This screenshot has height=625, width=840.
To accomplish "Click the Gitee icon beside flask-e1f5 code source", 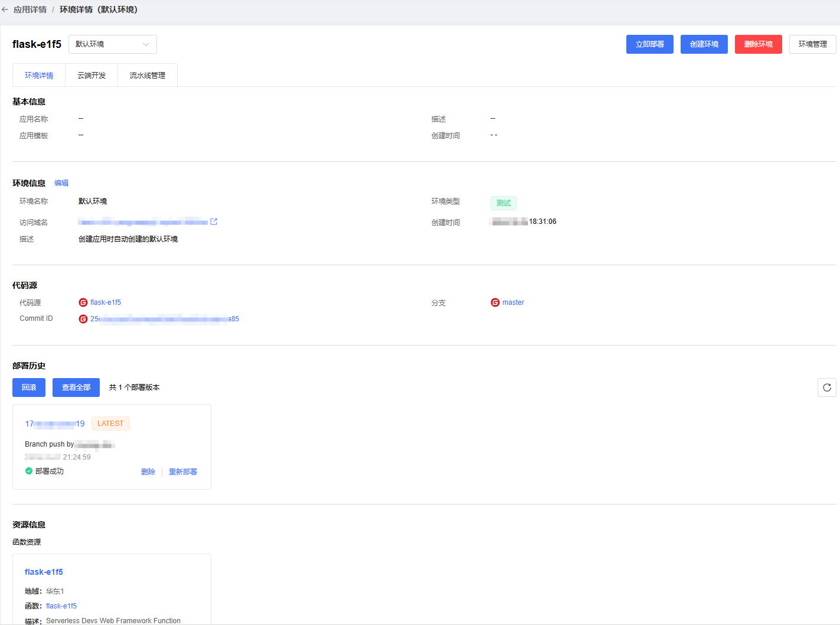I will coord(83,302).
